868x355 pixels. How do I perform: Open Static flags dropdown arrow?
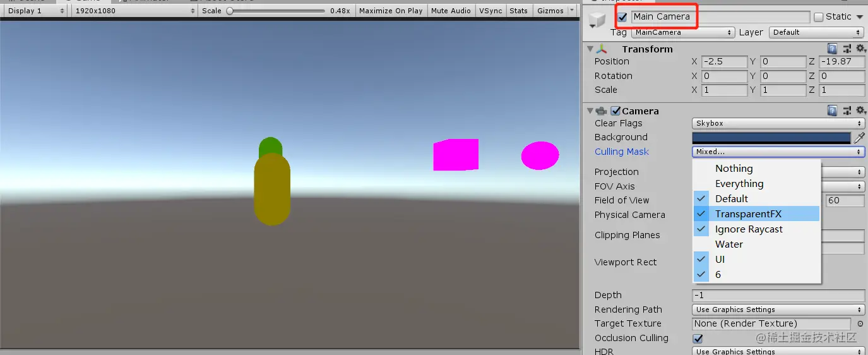[x=859, y=17]
